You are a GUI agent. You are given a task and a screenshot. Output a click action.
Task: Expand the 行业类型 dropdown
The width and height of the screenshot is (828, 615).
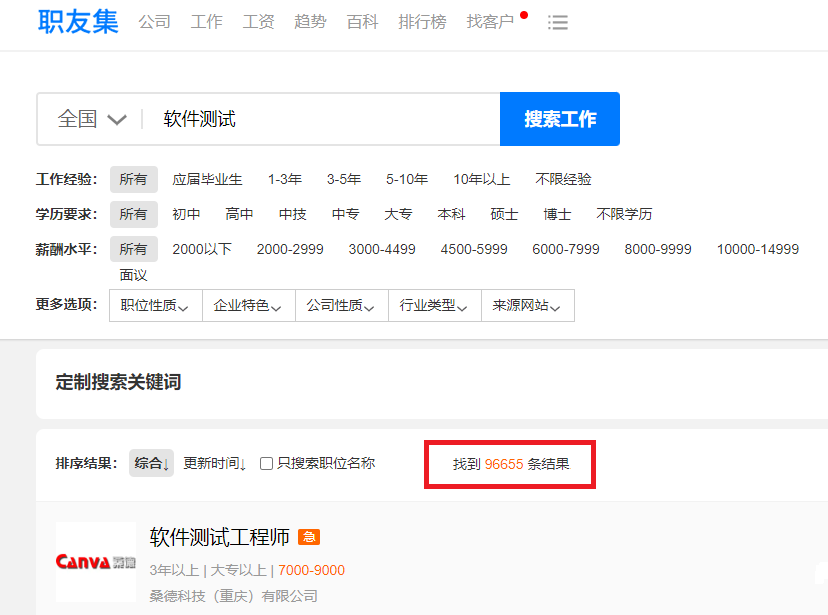pyautogui.click(x=435, y=306)
